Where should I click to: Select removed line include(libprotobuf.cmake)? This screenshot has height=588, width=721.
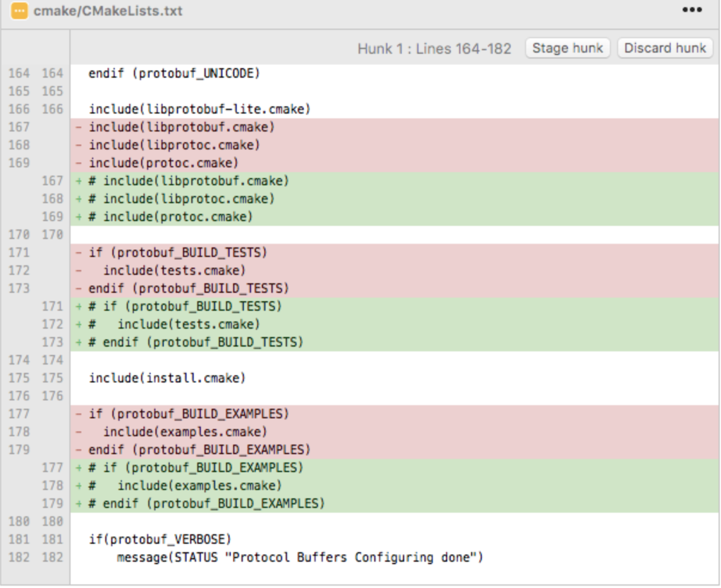[x=182, y=127]
